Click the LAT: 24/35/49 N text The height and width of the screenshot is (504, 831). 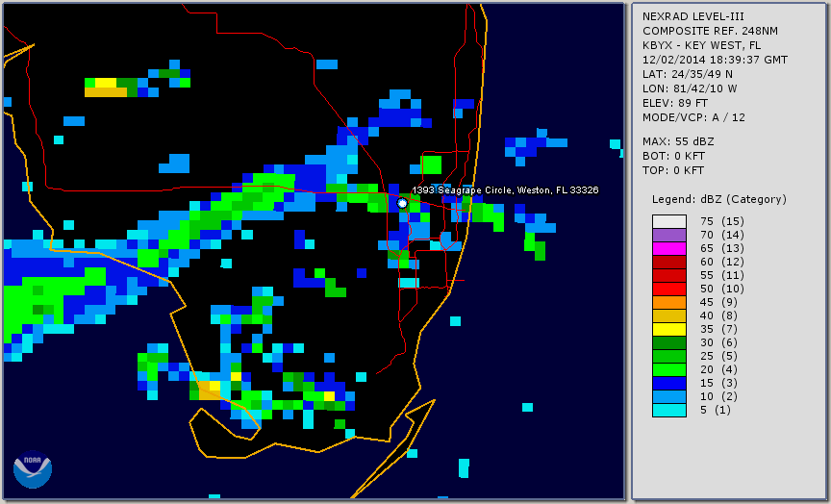tap(688, 74)
